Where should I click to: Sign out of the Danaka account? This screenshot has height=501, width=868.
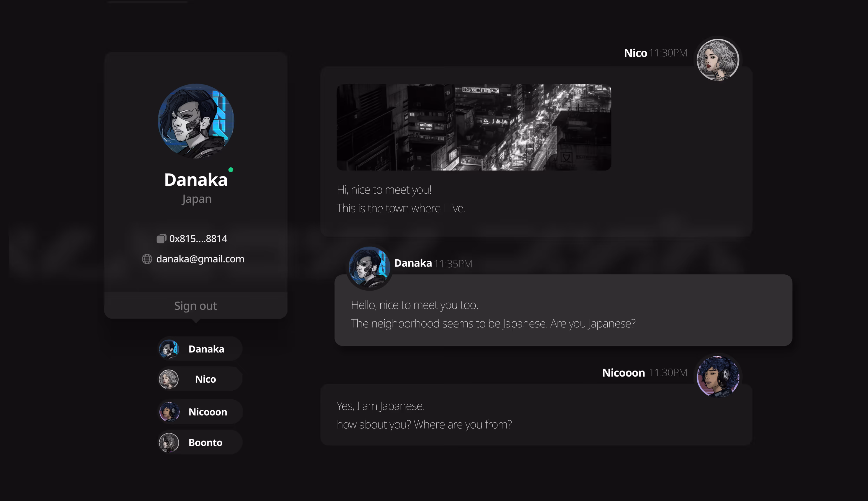196,306
